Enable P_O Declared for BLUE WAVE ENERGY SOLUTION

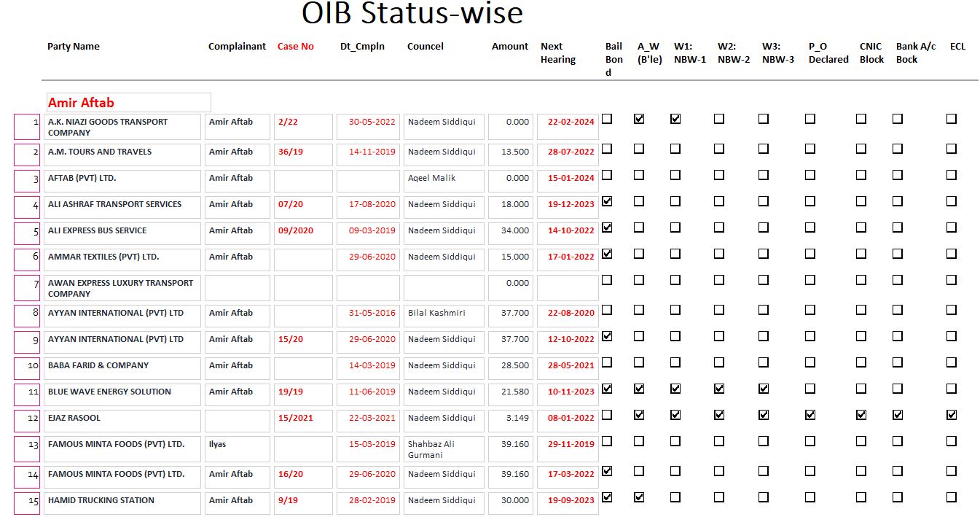coord(810,389)
